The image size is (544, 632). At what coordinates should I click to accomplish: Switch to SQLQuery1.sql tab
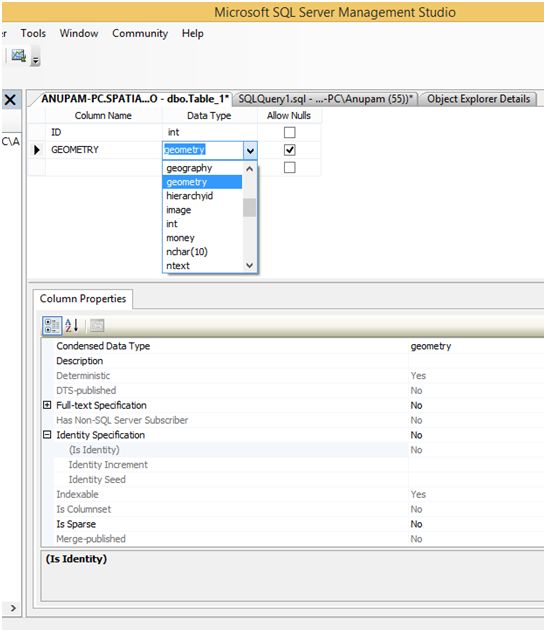coord(325,99)
